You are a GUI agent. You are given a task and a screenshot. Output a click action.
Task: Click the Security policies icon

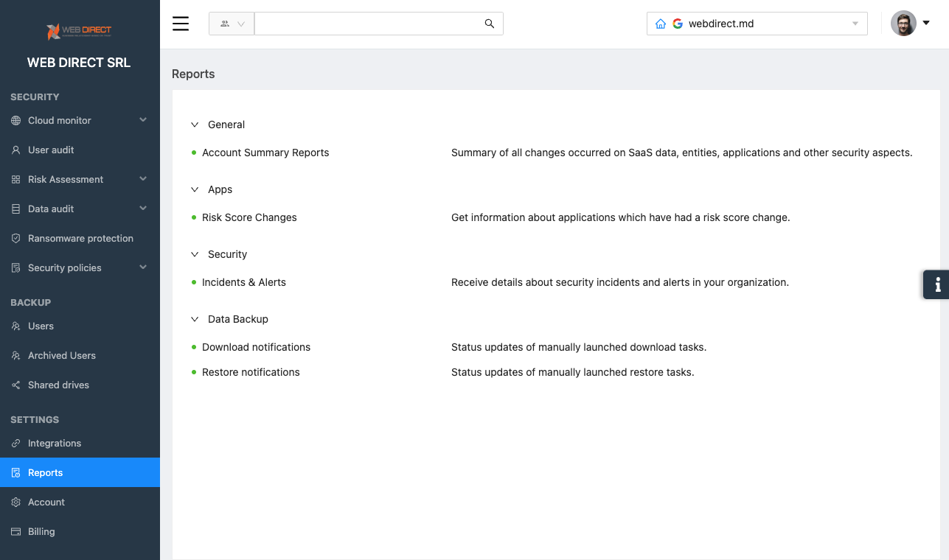[x=16, y=267]
